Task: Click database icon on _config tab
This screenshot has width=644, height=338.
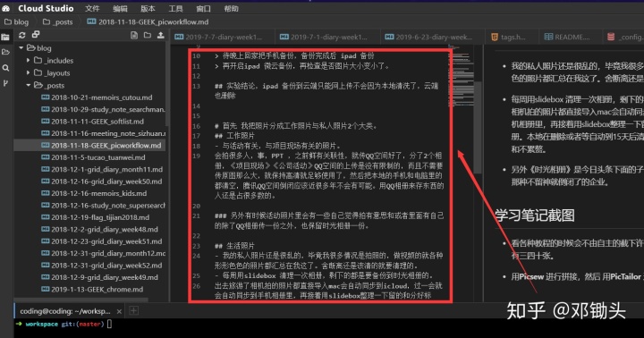Action: click(x=611, y=37)
